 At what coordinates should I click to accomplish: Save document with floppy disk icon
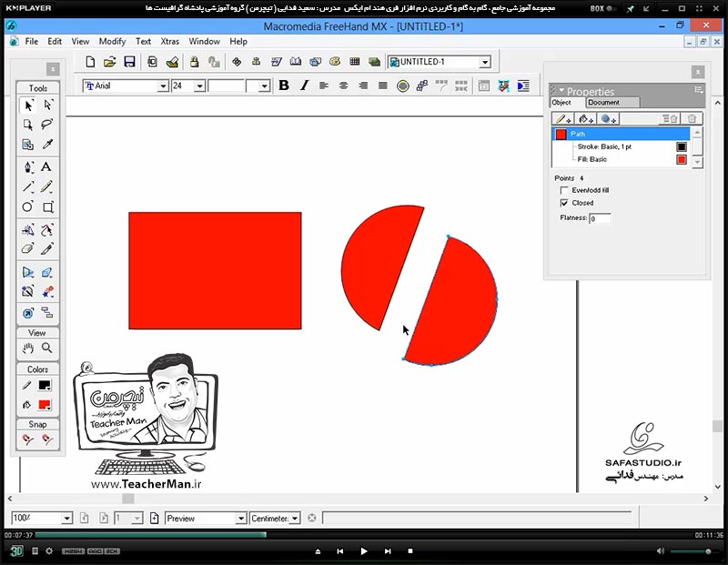point(129,62)
